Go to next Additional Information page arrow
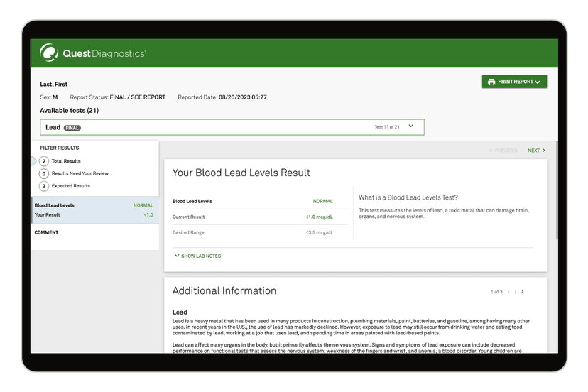The height and width of the screenshot is (392, 588). tap(523, 292)
